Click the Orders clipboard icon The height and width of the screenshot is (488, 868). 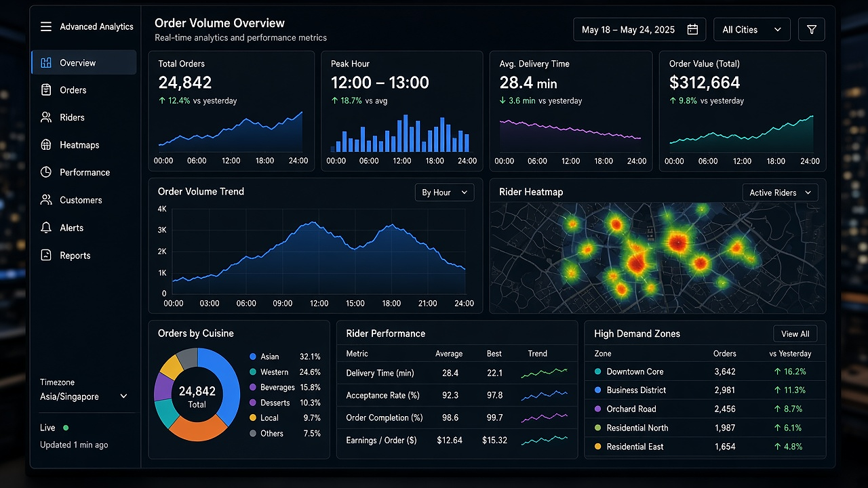[46, 90]
